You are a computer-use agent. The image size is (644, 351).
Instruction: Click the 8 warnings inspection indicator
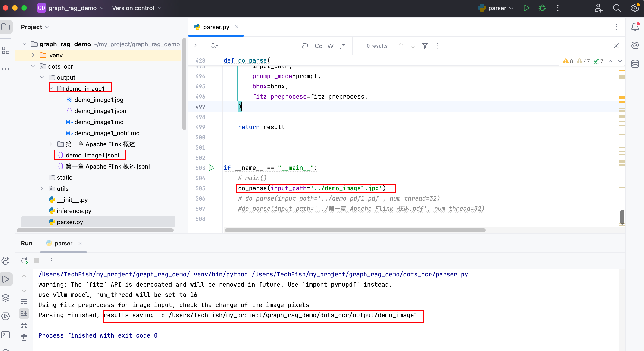[x=568, y=61]
